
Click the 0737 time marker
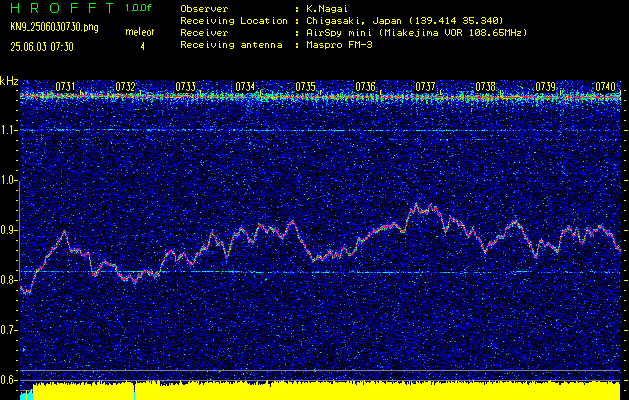click(x=425, y=86)
